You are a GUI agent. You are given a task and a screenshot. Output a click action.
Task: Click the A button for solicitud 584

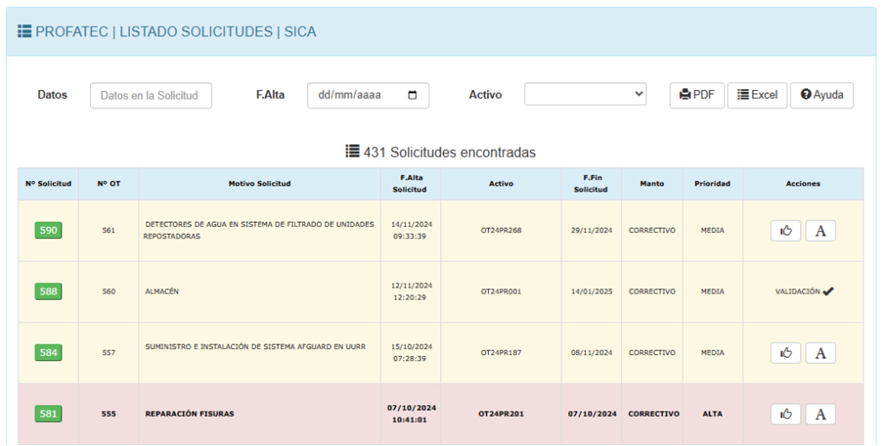[x=820, y=352]
